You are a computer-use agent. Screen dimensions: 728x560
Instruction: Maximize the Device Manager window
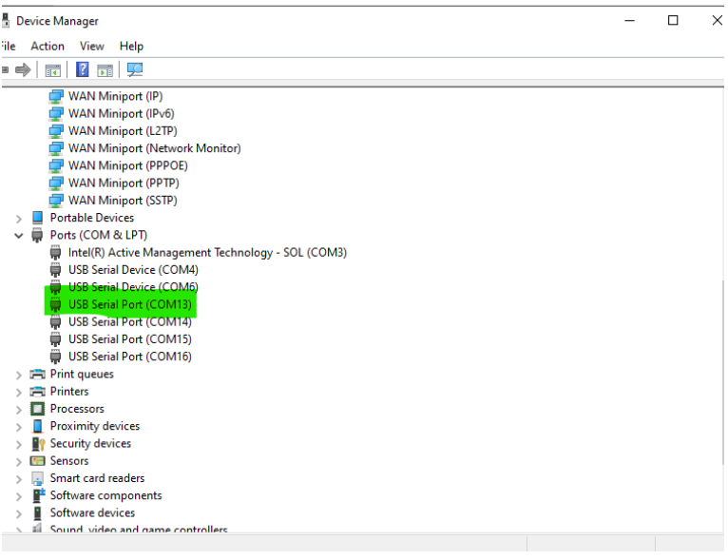click(673, 20)
